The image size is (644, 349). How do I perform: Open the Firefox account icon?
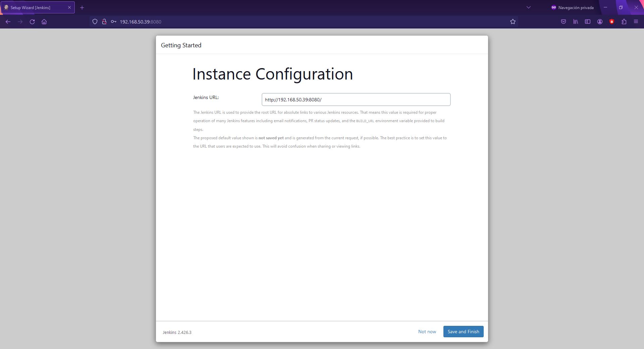click(x=600, y=22)
